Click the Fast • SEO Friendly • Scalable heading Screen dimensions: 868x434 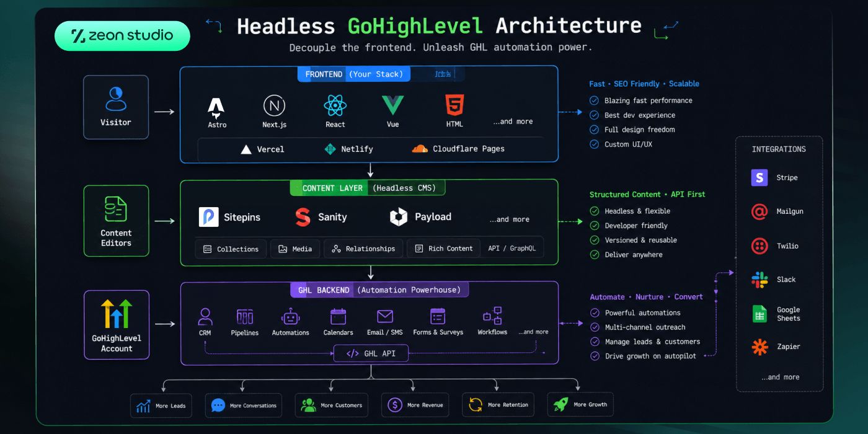click(644, 84)
